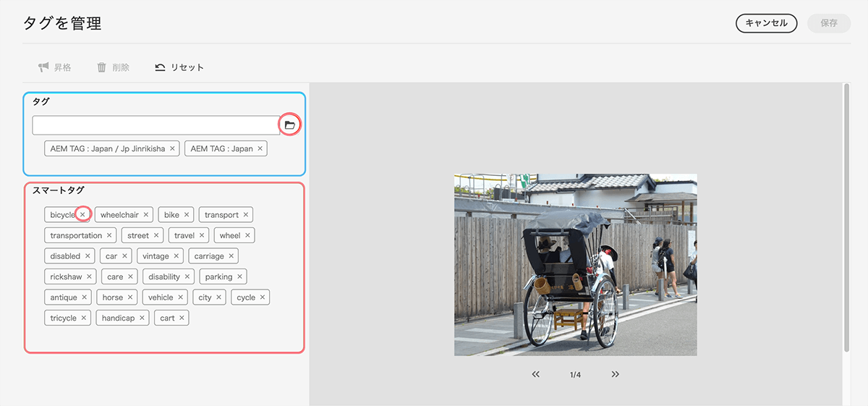Click the キャンセル button
Image resolution: width=868 pixels, height=406 pixels.
[x=766, y=23]
